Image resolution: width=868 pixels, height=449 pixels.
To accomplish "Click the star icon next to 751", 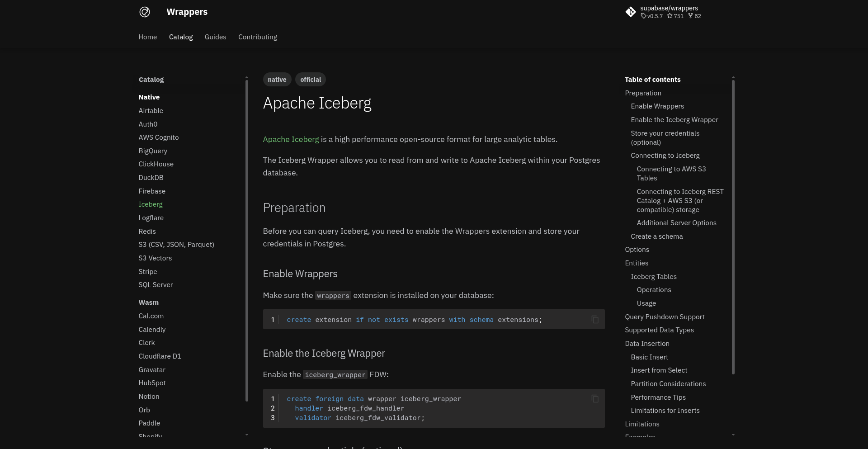I will pyautogui.click(x=669, y=16).
